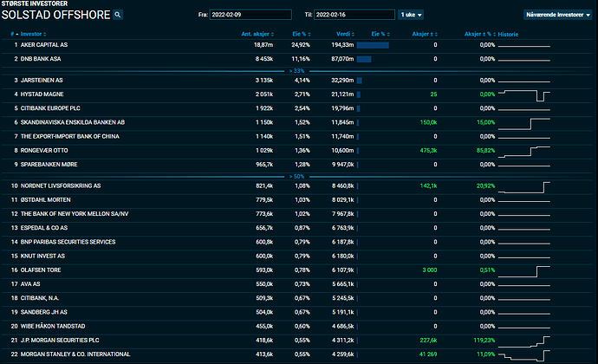Click the 'Historie' column header
This screenshot has width=598, height=364.
click(x=508, y=35)
